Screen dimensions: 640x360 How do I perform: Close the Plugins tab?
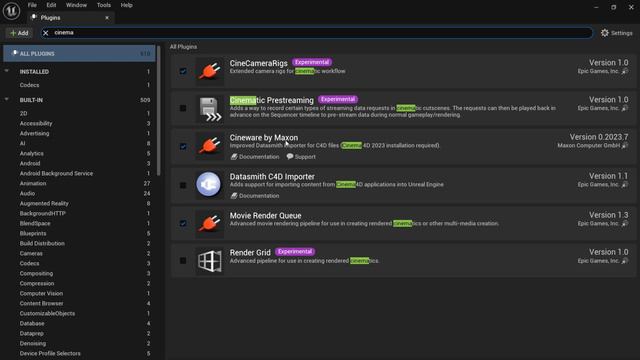[107, 18]
